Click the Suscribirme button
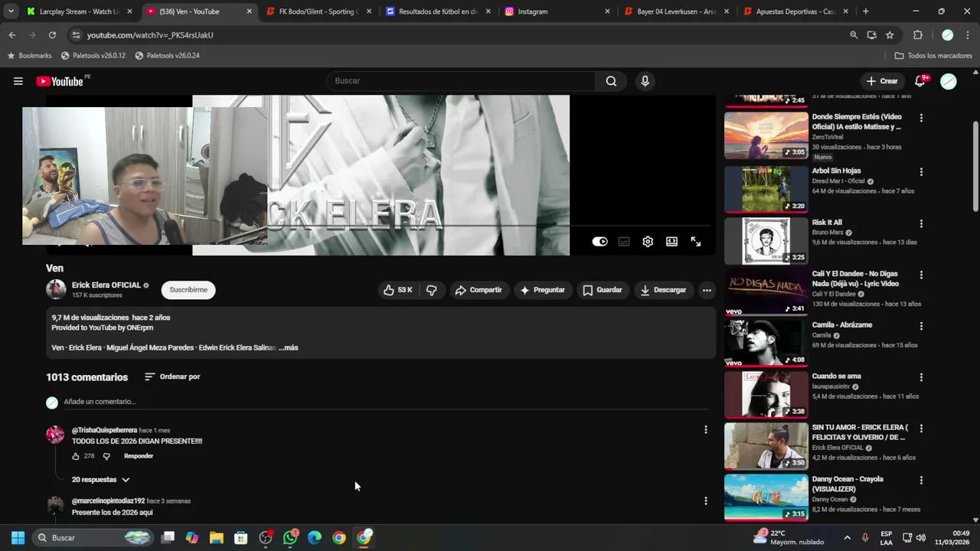980x551 pixels. 188,290
